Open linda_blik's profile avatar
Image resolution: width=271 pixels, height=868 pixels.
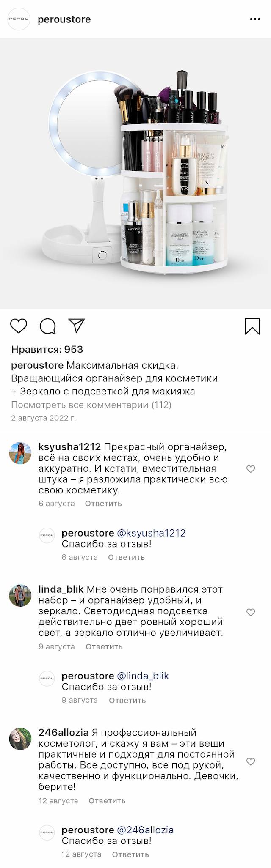20,596
